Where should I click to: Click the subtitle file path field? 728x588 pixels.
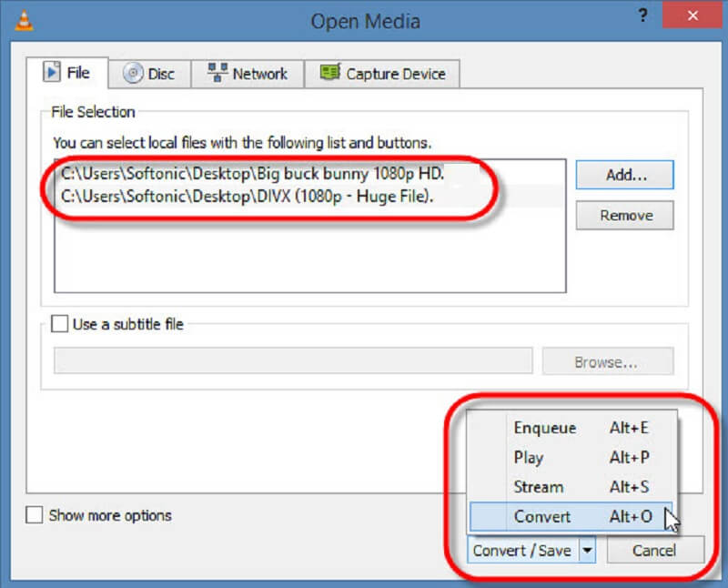tap(291, 360)
